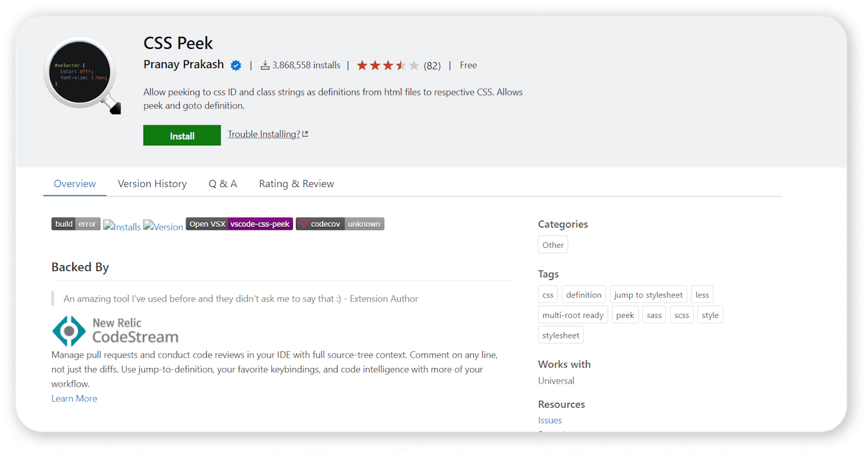Viewport: 868px width, 453px height.
Task: Go to the Rating & Review tab
Action: pyautogui.click(x=296, y=184)
